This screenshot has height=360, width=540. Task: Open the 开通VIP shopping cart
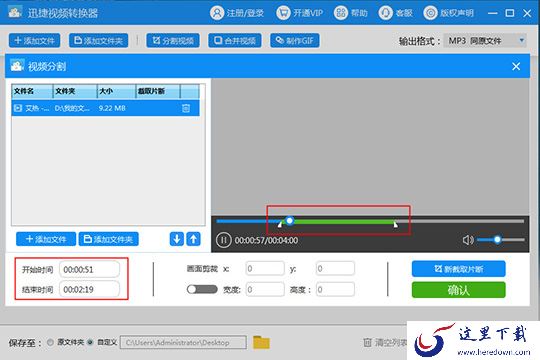(x=283, y=13)
